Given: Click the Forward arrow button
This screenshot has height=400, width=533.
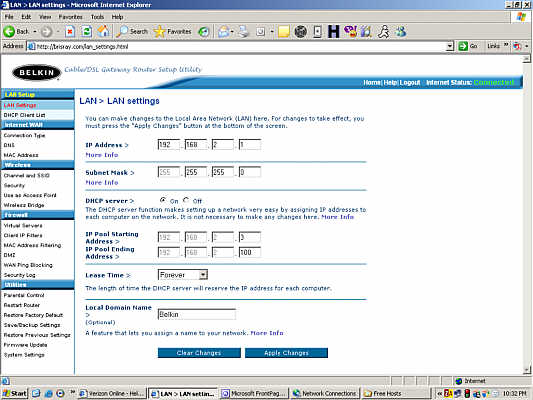Looking at the screenshot, I should point(46,32).
